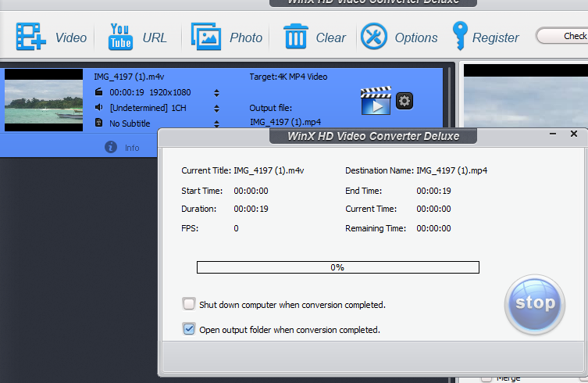Click the Register key icon
This screenshot has height=383, width=588.
click(460, 36)
